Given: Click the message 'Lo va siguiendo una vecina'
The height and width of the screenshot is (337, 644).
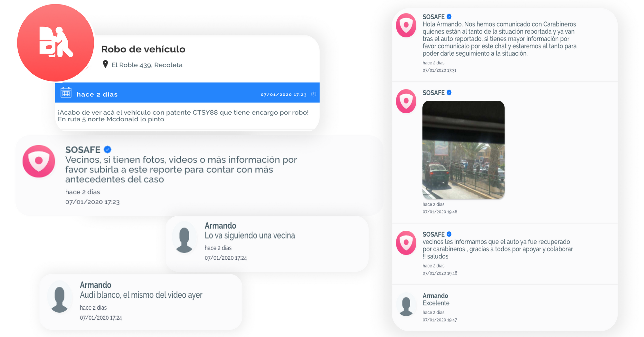Looking at the screenshot, I should pos(250,235).
